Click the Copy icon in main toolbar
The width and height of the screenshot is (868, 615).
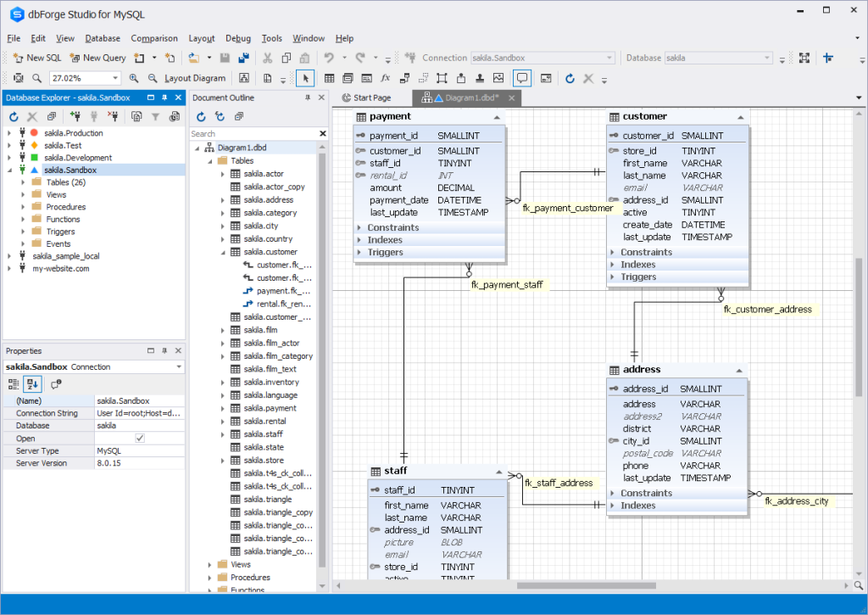(287, 58)
